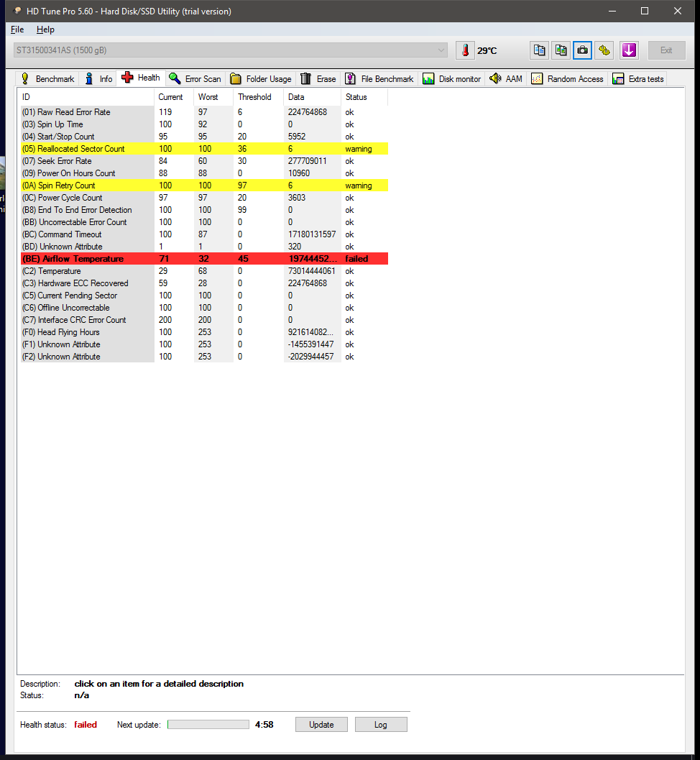Open the Error Scan tab

pos(195,79)
